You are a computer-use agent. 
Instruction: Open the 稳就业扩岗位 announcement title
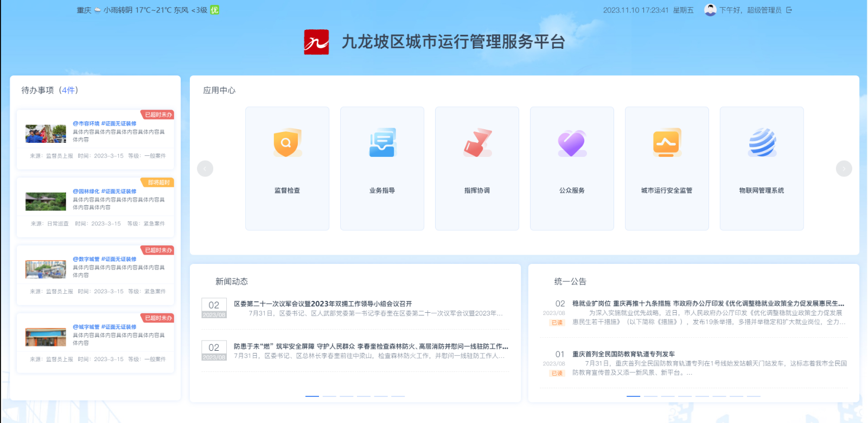click(x=708, y=304)
